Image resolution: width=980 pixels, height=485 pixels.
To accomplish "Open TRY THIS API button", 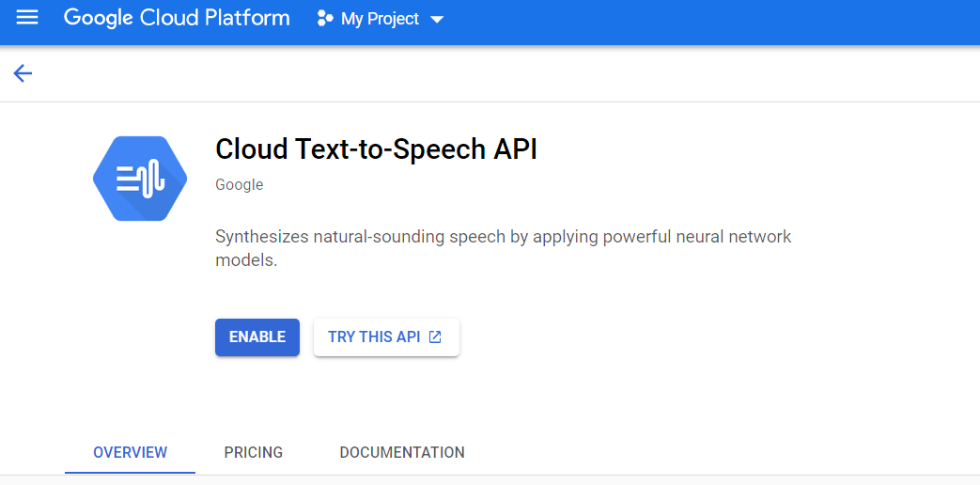I will click(x=386, y=336).
